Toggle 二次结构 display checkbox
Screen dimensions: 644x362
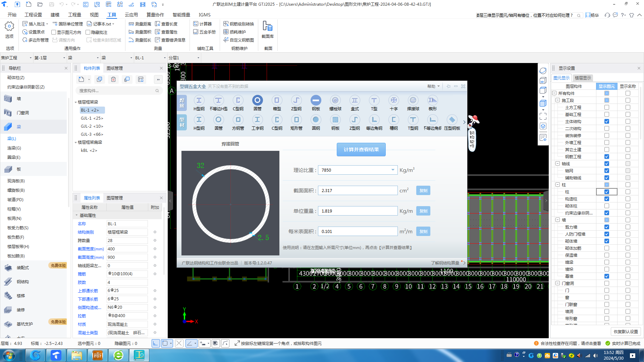point(606,128)
